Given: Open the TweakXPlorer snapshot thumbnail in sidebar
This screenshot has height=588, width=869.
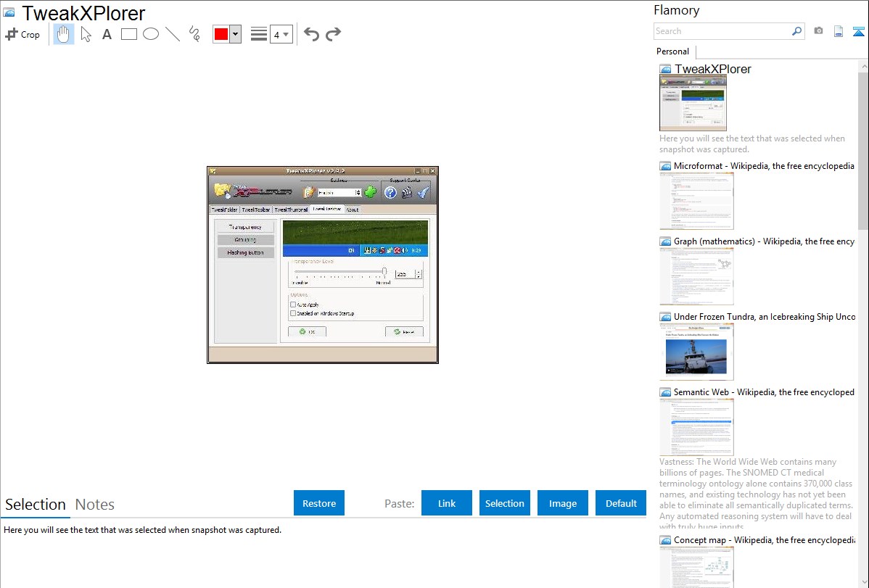Looking at the screenshot, I should point(693,103).
